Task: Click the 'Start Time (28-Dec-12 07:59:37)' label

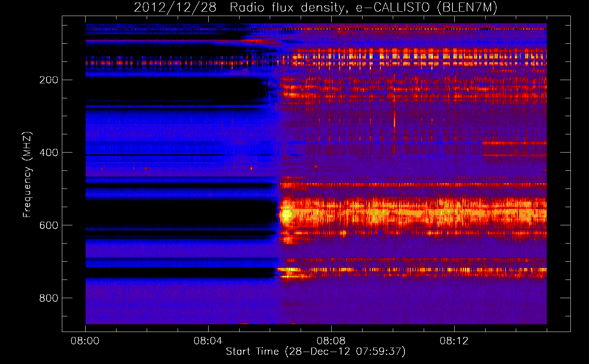Action: (316, 352)
